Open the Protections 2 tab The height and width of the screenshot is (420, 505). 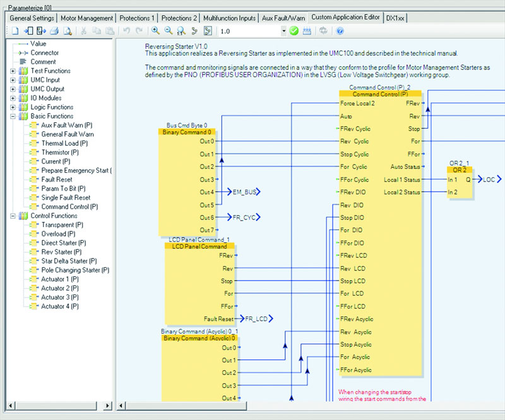point(178,18)
